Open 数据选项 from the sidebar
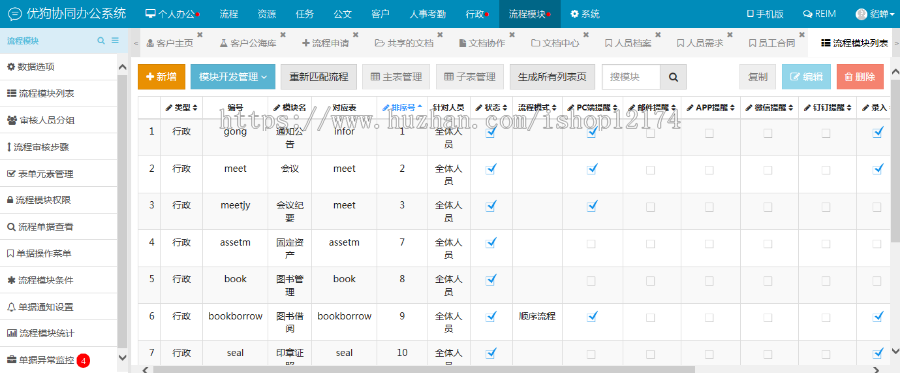 [x=59, y=67]
